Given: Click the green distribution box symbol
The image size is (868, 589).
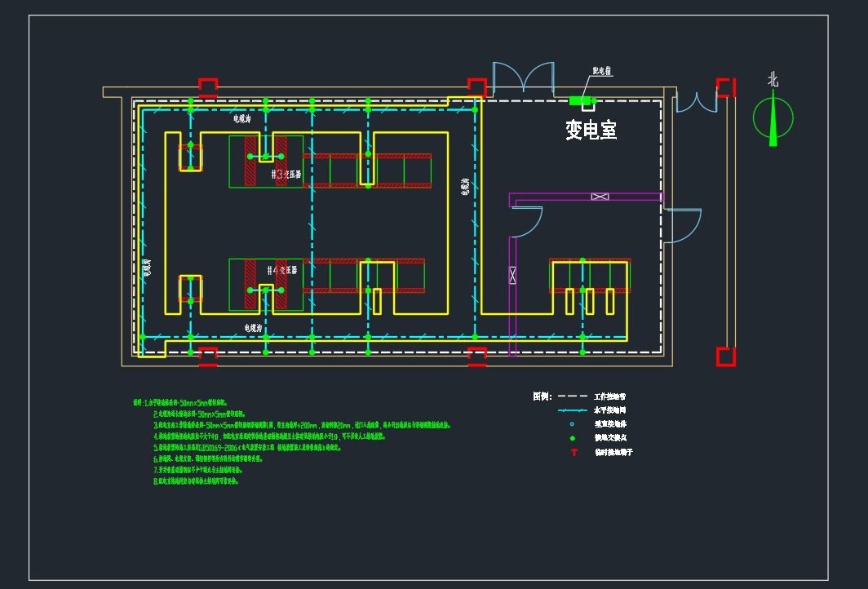Looking at the screenshot, I should 579,101.
